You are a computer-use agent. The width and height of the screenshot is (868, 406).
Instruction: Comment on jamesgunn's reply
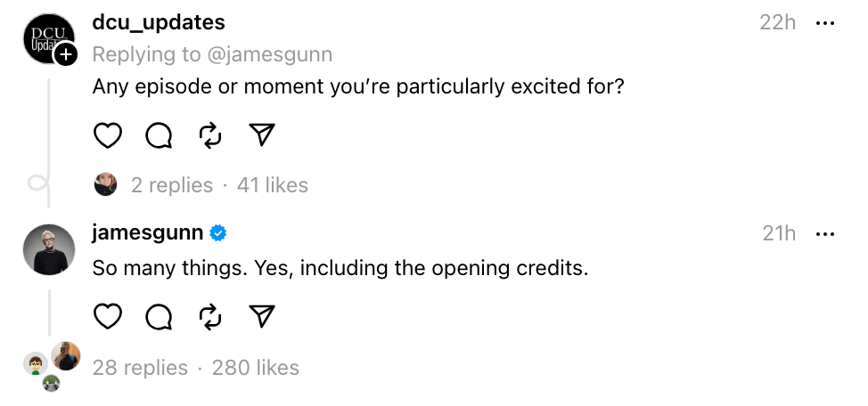(x=159, y=316)
